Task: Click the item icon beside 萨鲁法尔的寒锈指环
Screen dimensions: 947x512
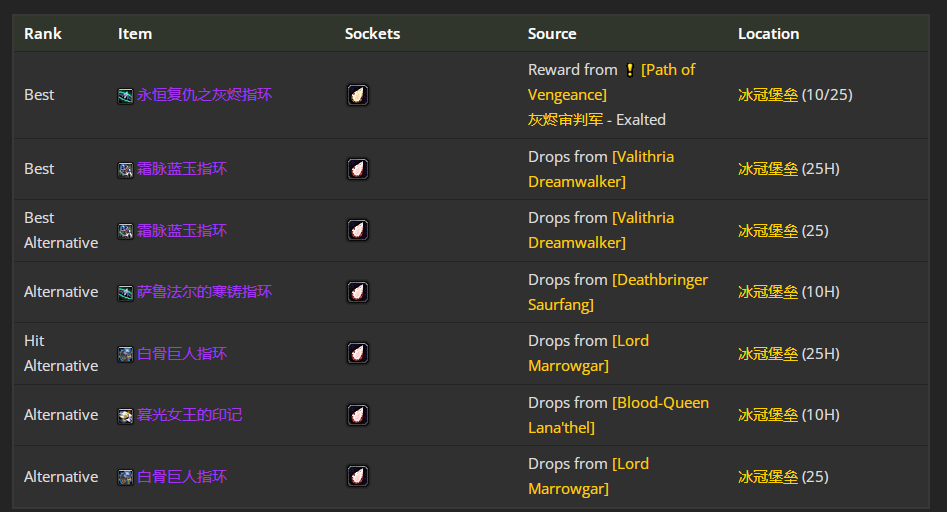Action: (125, 293)
